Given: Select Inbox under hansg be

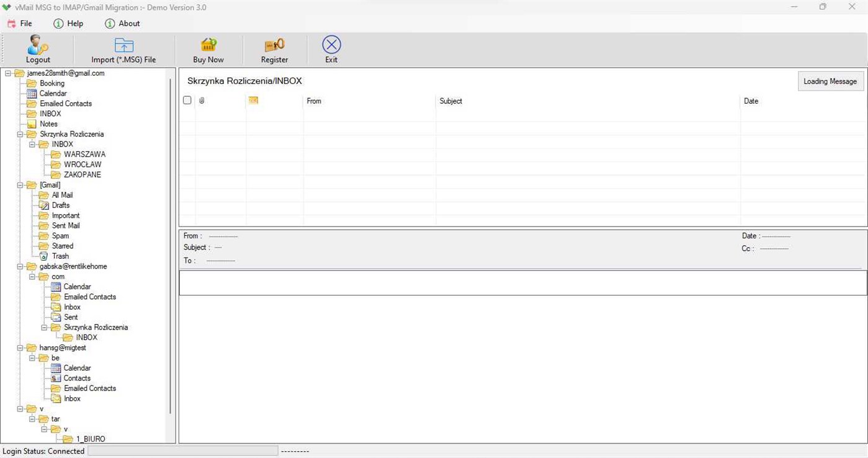Looking at the screenshot, I should 72,399.
